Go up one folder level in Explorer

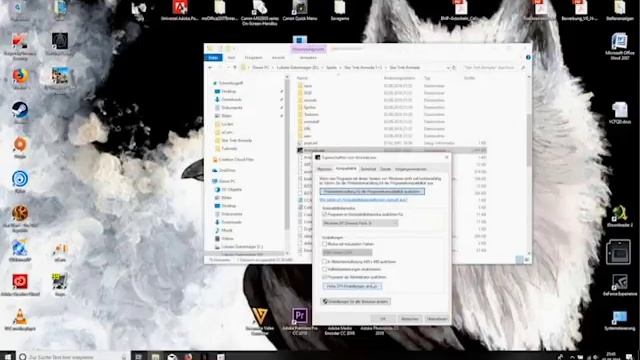point(235,67)
